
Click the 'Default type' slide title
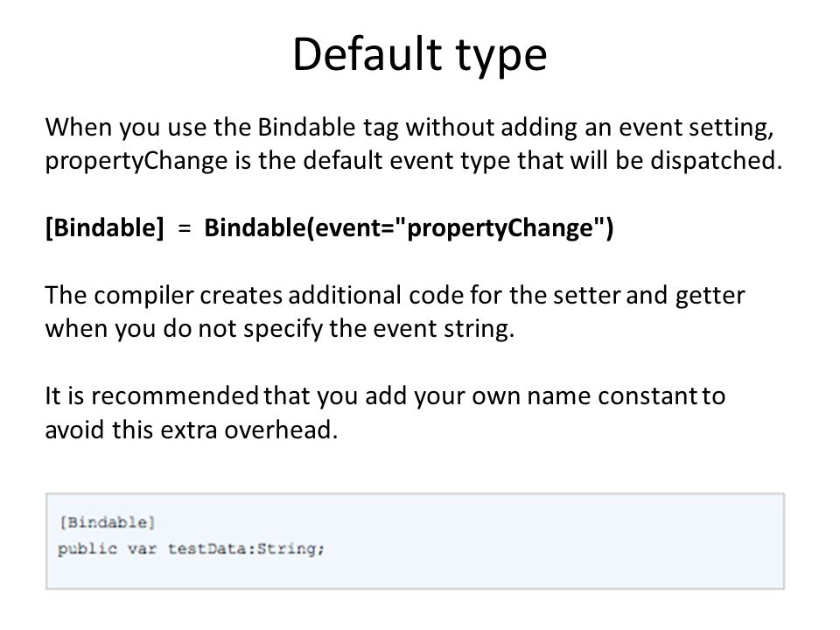click(419, 53)
